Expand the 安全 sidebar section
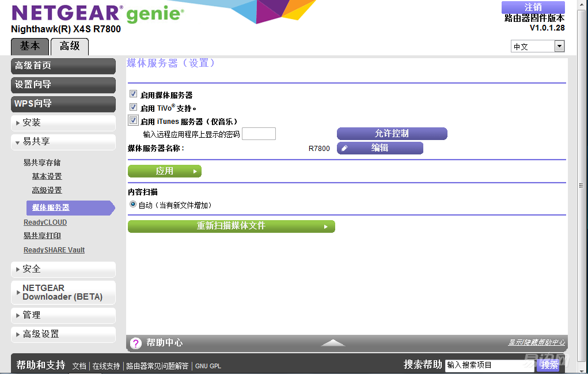The height and width of the screenshot is (374, 588). [x=63, y=269]
